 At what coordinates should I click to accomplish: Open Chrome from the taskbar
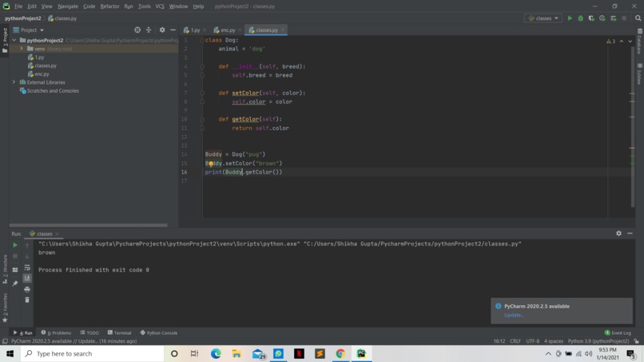click(340, 353)
